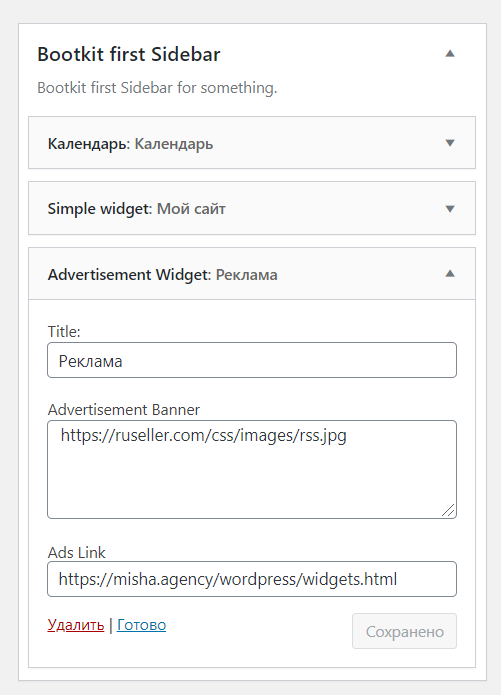Click into the Advertisement Banner textarea
501x695 pixels.
[x=252, y=469]
